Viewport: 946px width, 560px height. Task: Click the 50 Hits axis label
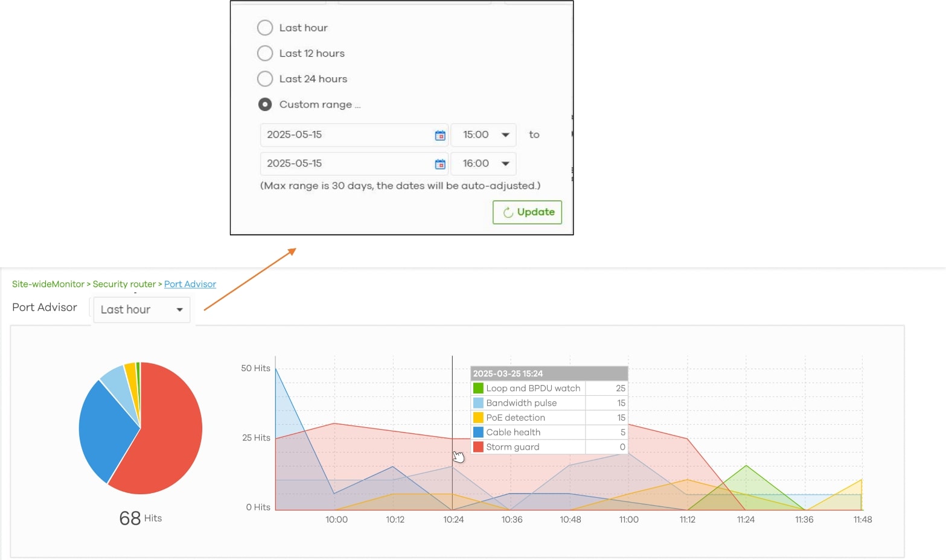(255, 368)
